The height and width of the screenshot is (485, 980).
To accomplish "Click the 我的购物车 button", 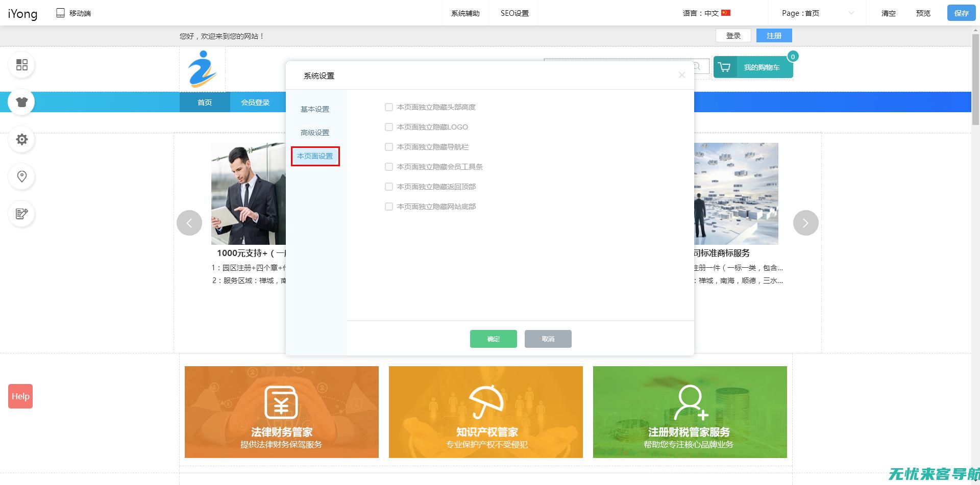I will 753,67.
